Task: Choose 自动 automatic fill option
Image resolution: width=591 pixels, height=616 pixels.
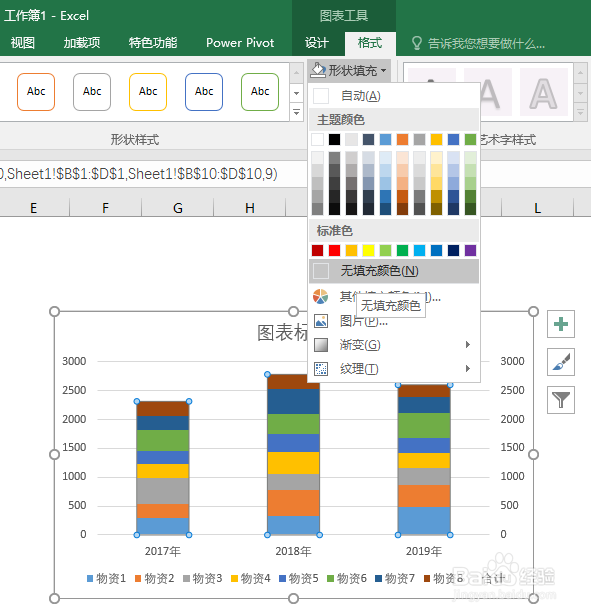Action: [394, 96]
